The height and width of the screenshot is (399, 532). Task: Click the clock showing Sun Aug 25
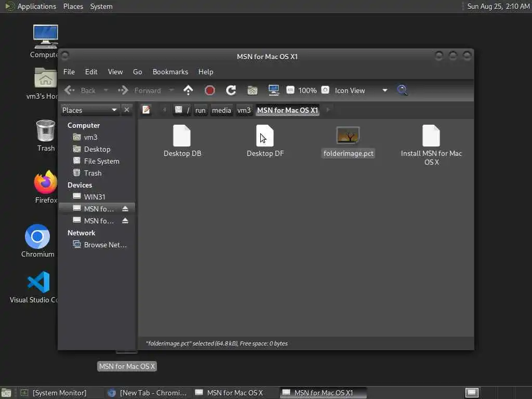498,6
